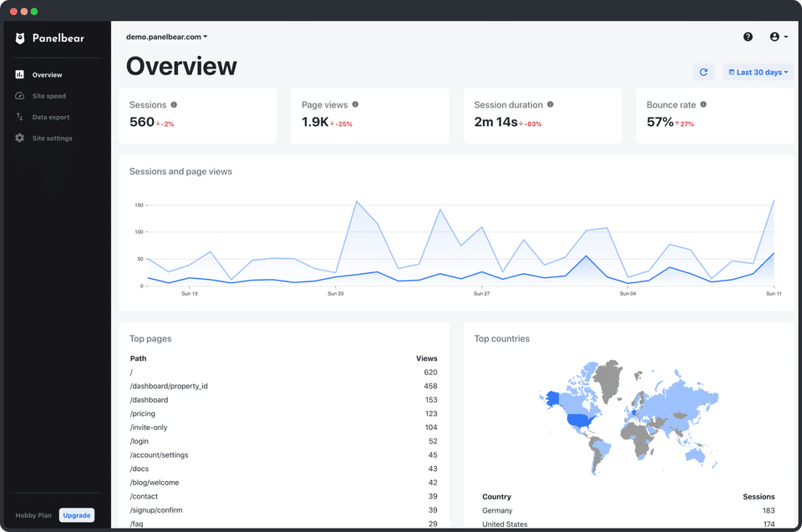The width and height of the screenshot is (802, 532).
Task: Click the Germany sessions count 183
Action: click(x=769, y=510)
